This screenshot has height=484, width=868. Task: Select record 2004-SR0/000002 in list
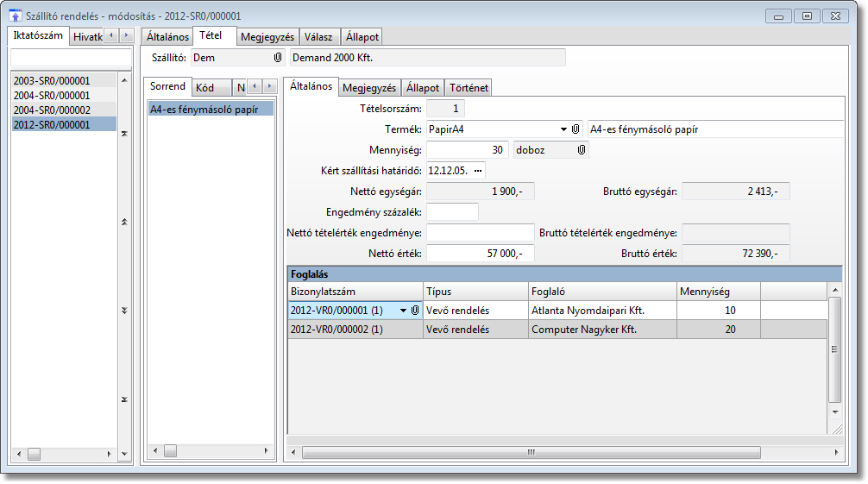[52, 110]
